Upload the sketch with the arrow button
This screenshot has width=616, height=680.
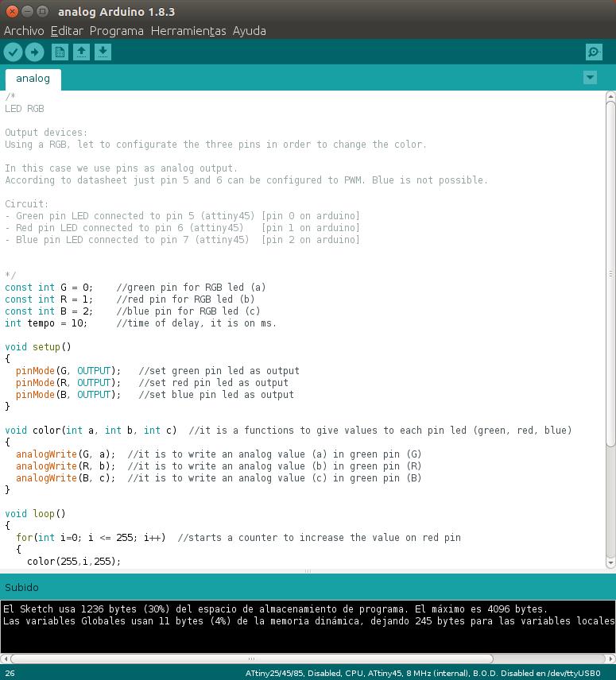point(35,52)
